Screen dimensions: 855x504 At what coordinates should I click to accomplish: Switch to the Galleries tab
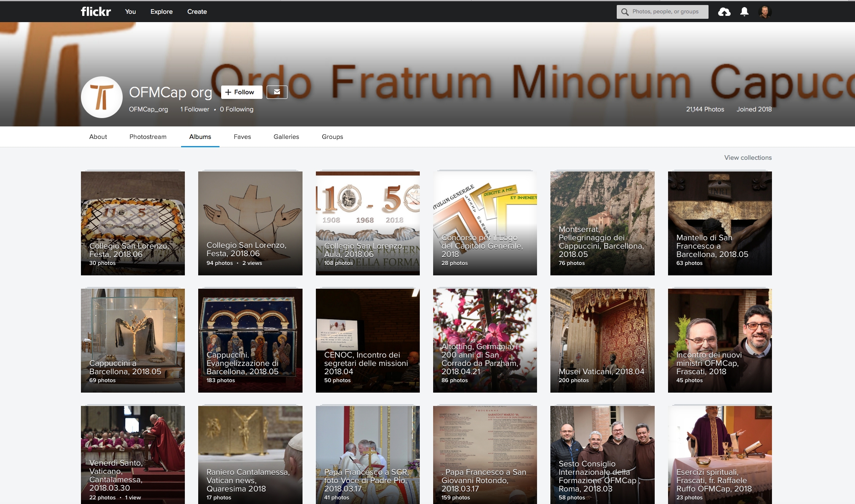coord(286,137)
